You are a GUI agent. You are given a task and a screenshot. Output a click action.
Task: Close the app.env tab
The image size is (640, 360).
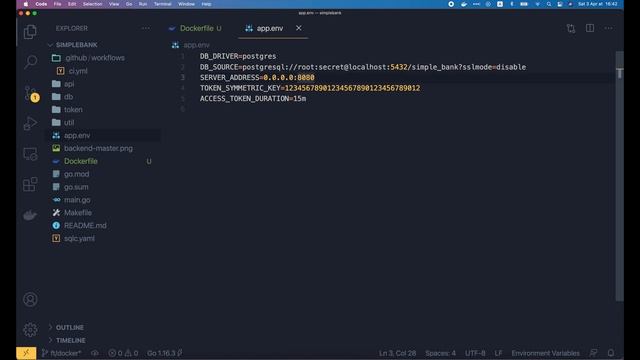[299, 28]
